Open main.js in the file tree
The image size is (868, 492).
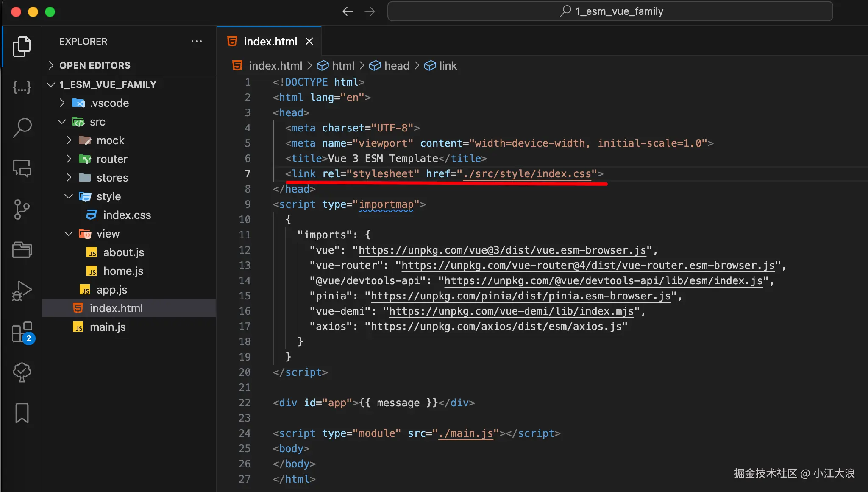click(108, 327)
